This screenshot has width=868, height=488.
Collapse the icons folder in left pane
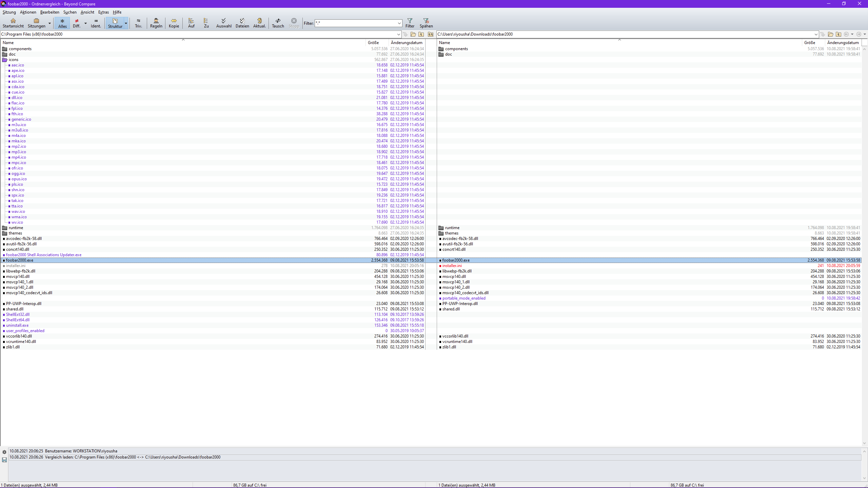point(5,60)
